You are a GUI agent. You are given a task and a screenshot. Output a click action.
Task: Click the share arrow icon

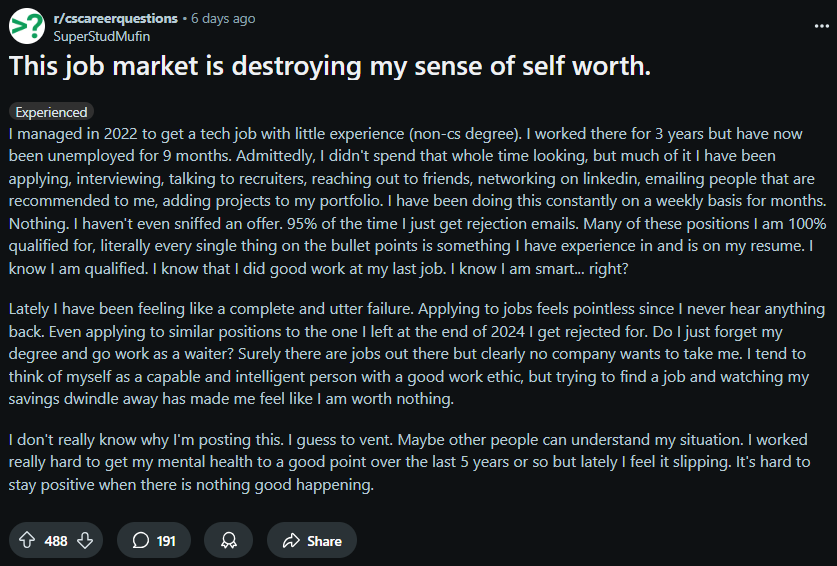click(291, 540)
